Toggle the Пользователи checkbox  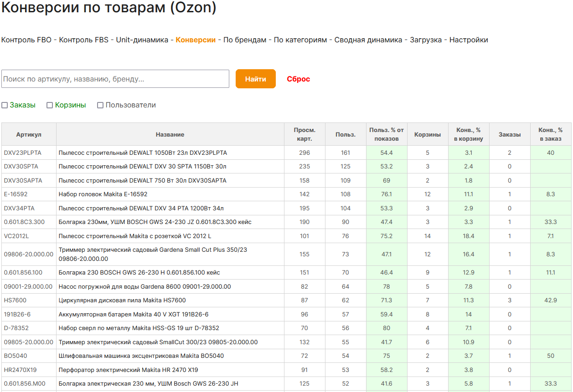click(x=100, y=105)
